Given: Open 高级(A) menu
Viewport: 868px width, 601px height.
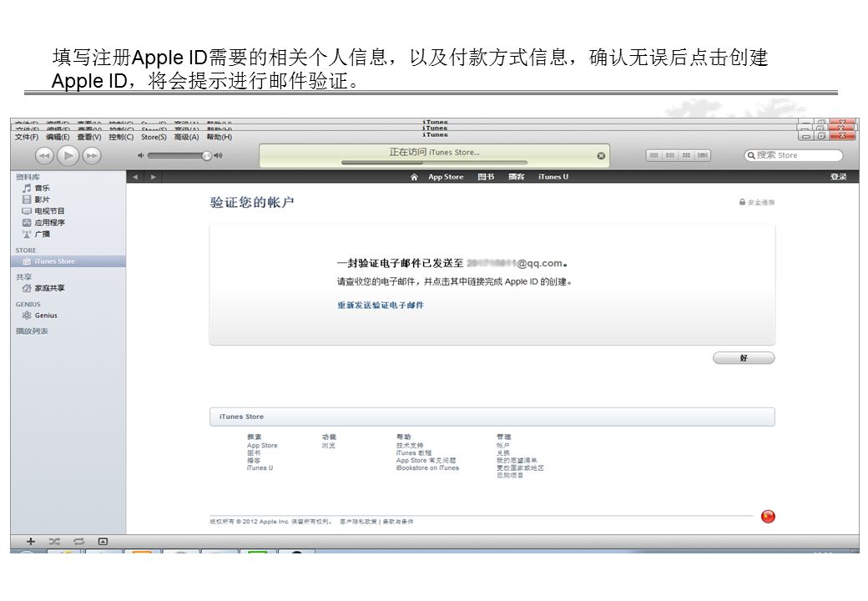Looking at the screenshot, I should coord(187,137).
